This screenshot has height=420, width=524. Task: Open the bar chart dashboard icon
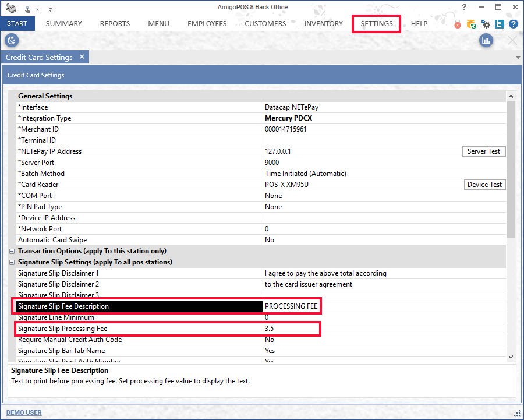(486, 40)
